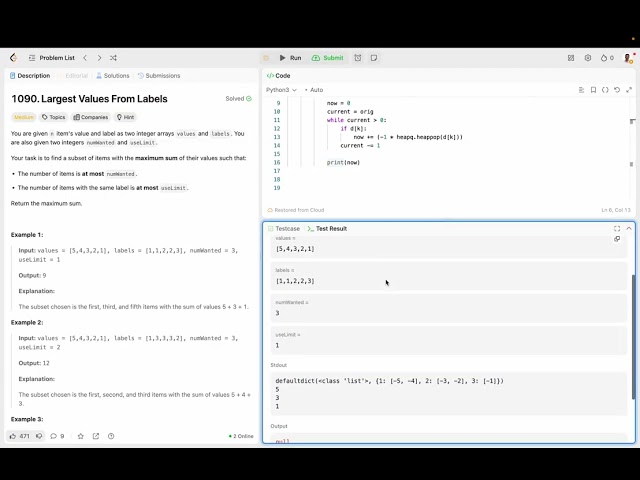Viewport: 640px width, 480px height.
Task: Click the LeetCode logo icon
Action: click(x=14, y=58)
